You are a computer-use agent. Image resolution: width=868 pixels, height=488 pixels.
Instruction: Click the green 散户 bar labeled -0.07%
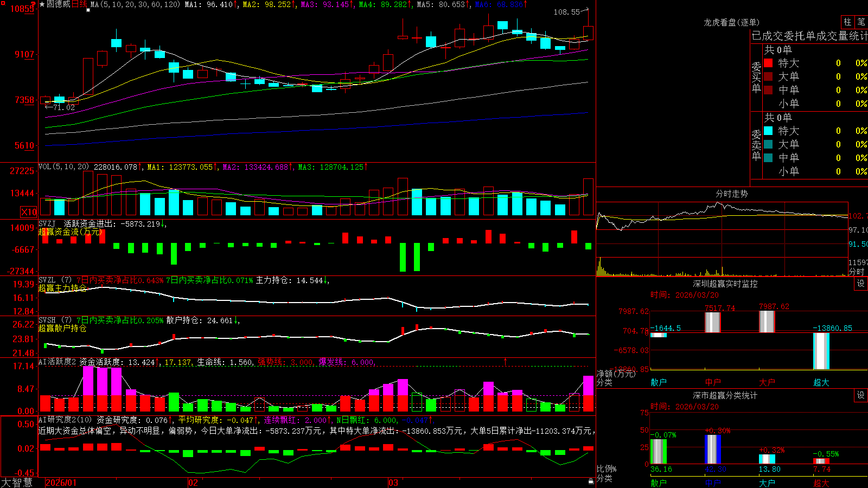(659, 451)
